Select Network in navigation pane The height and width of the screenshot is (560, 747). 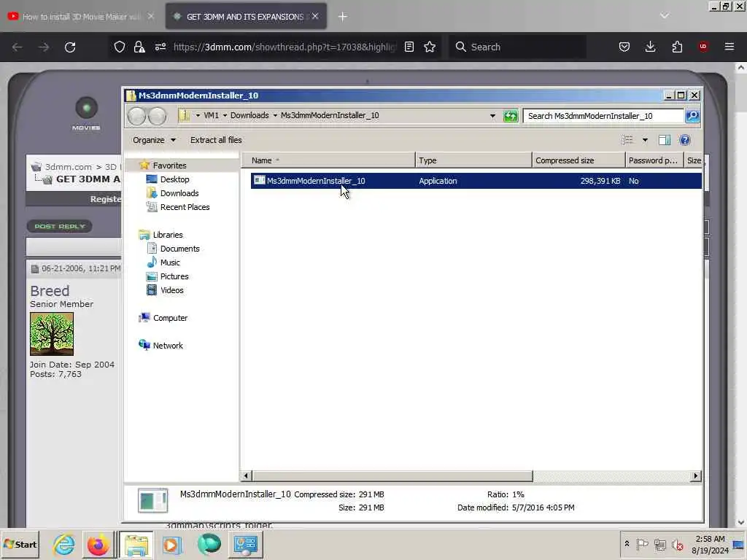click(x=168, y=346)
